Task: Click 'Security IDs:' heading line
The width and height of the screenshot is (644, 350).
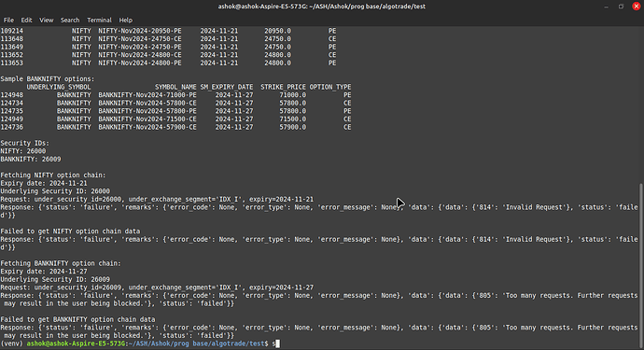Action: pos(24,144)
